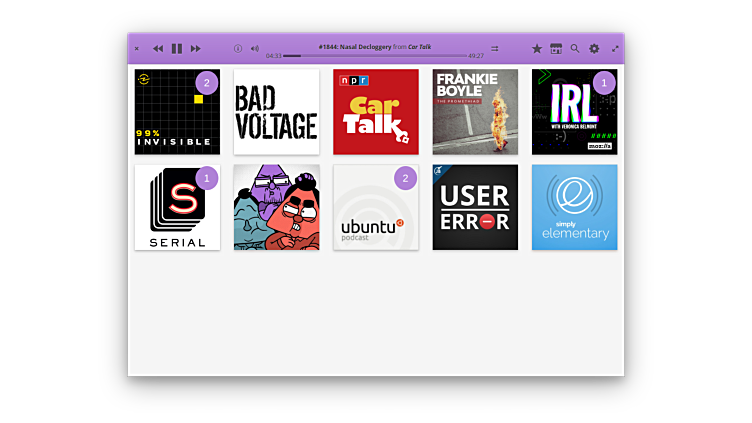This screenshot has width=752, height=423.
Task: Open the Serial podcast
Action: 177,207
